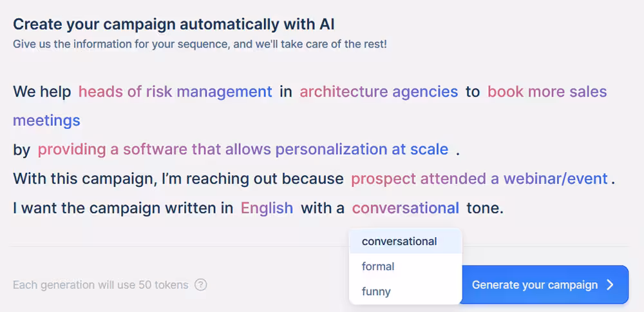Edit the 'providing a software' value proposition field

pyautogui.click(x=243, y=150)
